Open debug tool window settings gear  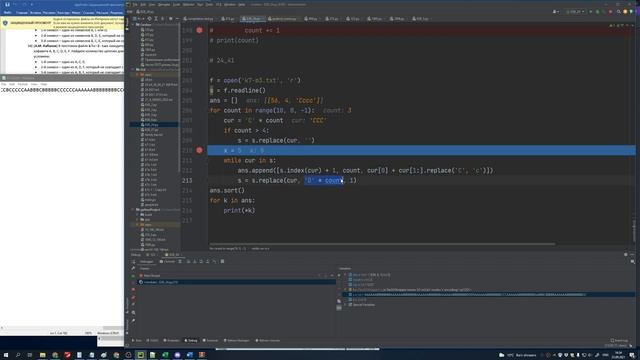click(626, 254)
